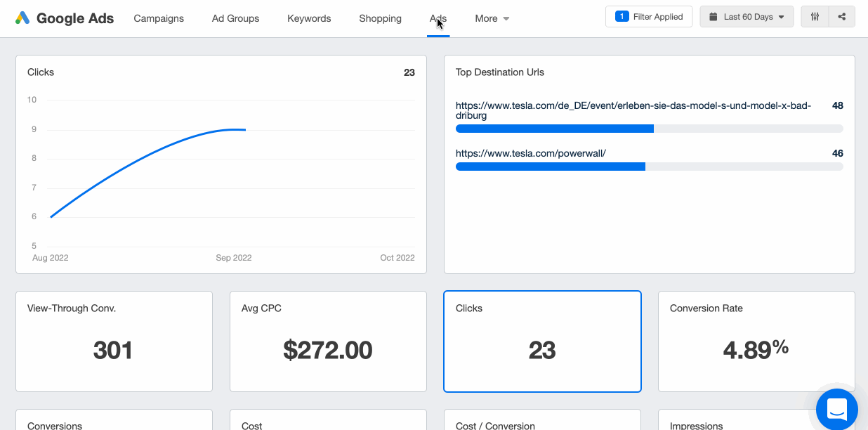Switch to the Keywords tab
The width and height of the screenshot is (868, 430).
[x=309, y=18]
